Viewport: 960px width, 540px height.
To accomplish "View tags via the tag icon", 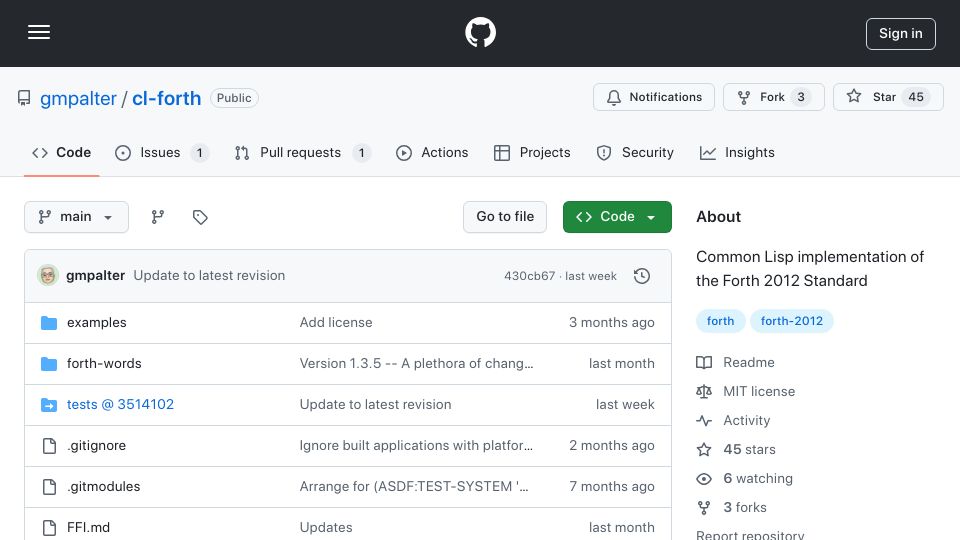I will pyautogui.click(x=200, y=217).
